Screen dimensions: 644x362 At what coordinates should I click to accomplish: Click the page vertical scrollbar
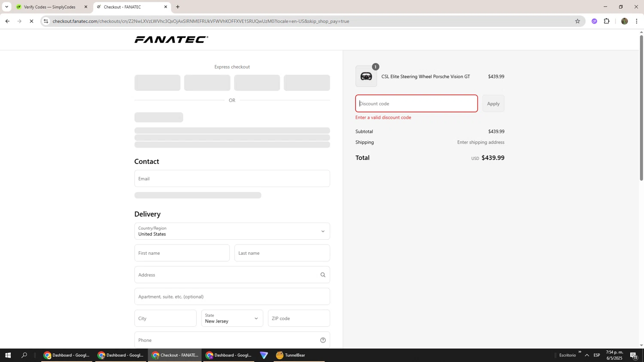click(641, 108)
